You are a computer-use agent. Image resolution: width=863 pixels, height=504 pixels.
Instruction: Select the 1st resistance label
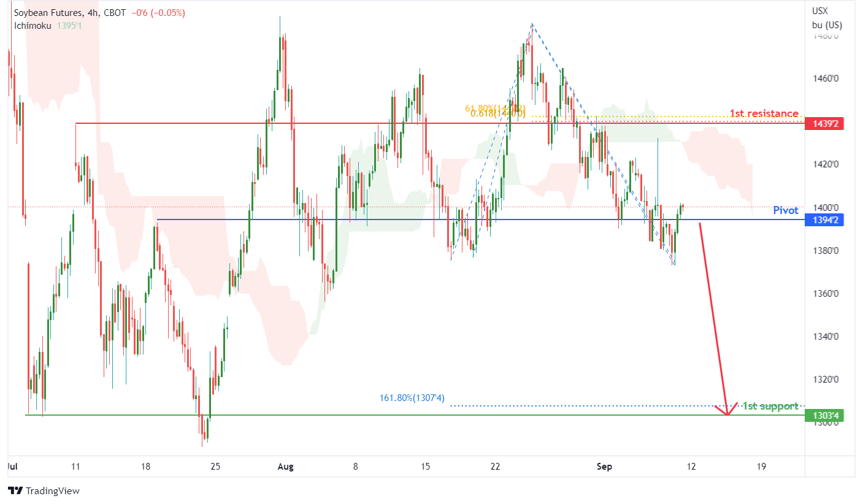764,113
